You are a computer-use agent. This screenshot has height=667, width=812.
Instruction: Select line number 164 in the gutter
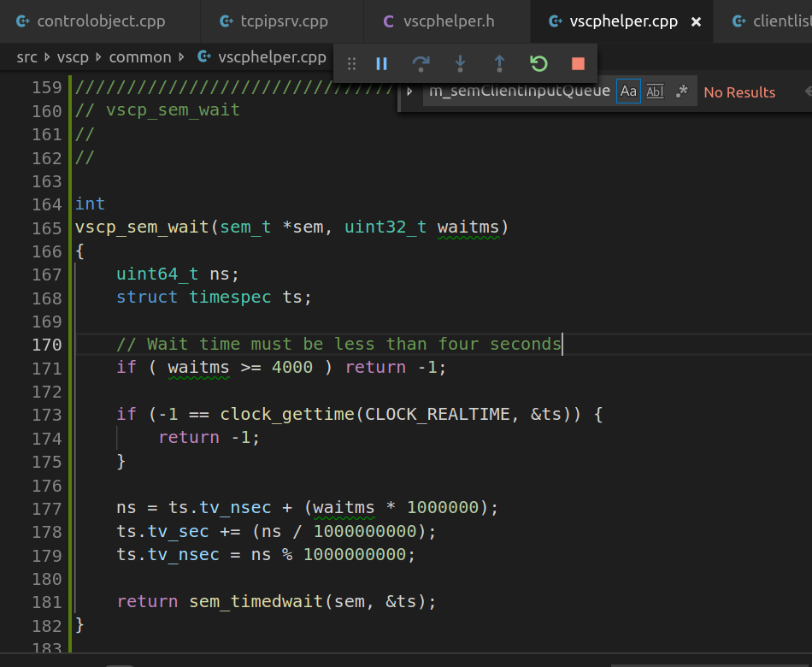(x=47, y=204)
